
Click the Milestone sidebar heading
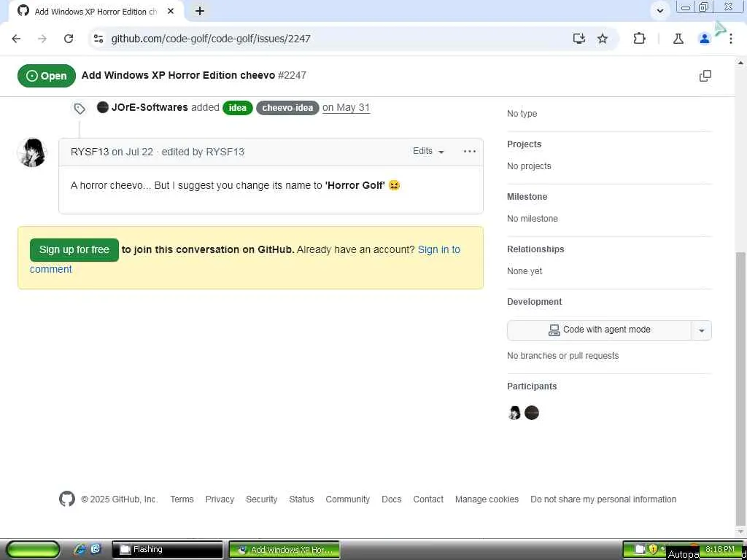click(x=527, y=197)
